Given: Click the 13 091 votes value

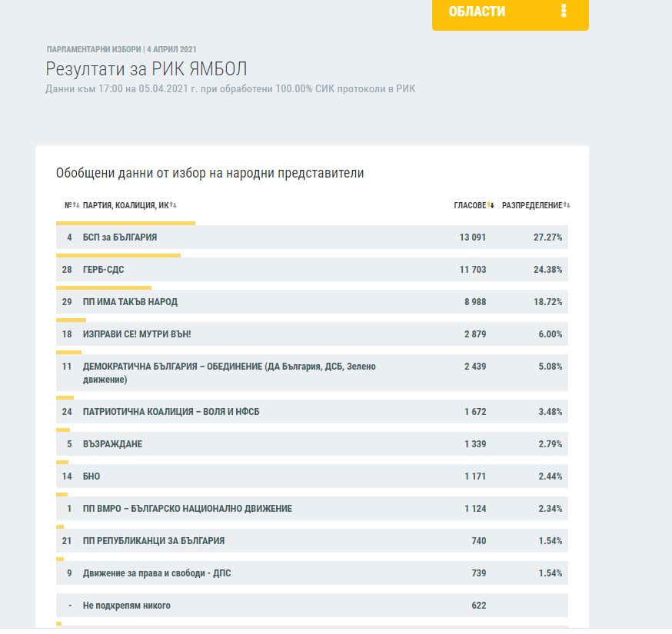Looking at the screenshot, I should 473,237.
